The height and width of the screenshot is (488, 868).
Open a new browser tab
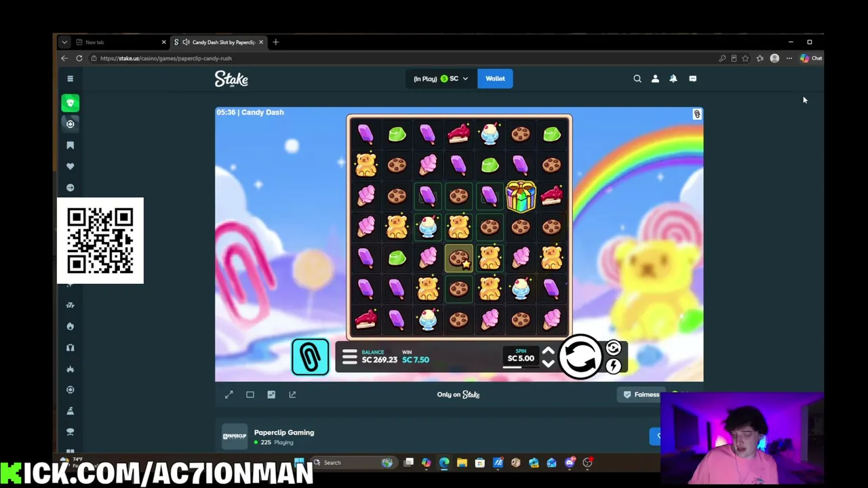click(275, 42)
